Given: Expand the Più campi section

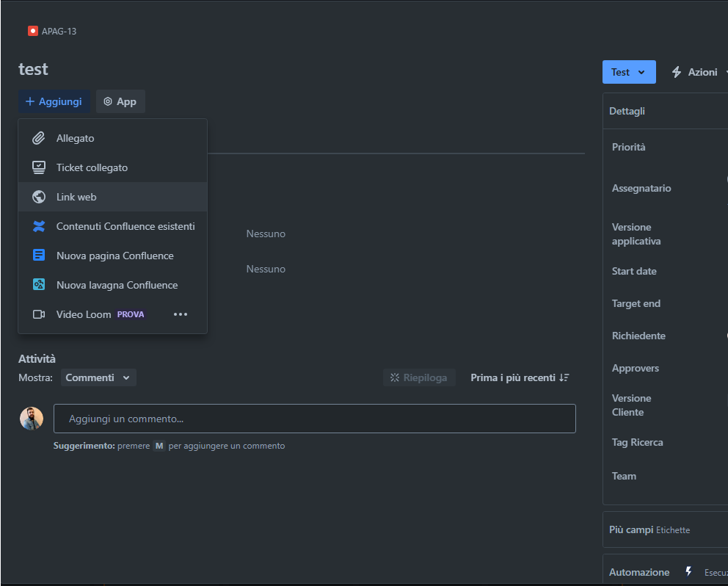Looking at the screenshot, I should click(x=665, y=529).
